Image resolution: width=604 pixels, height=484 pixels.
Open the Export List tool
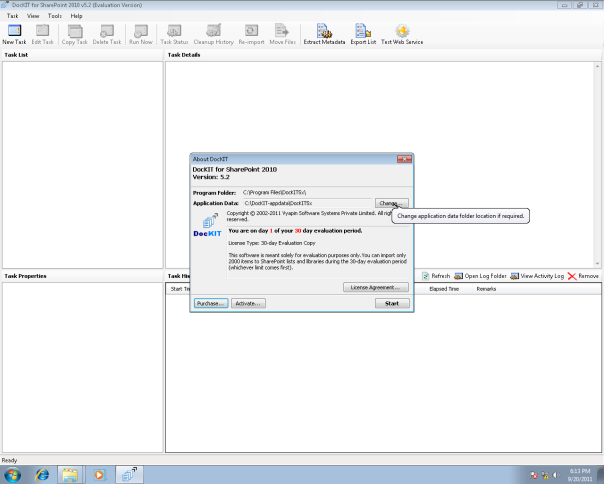click(363, 34)
